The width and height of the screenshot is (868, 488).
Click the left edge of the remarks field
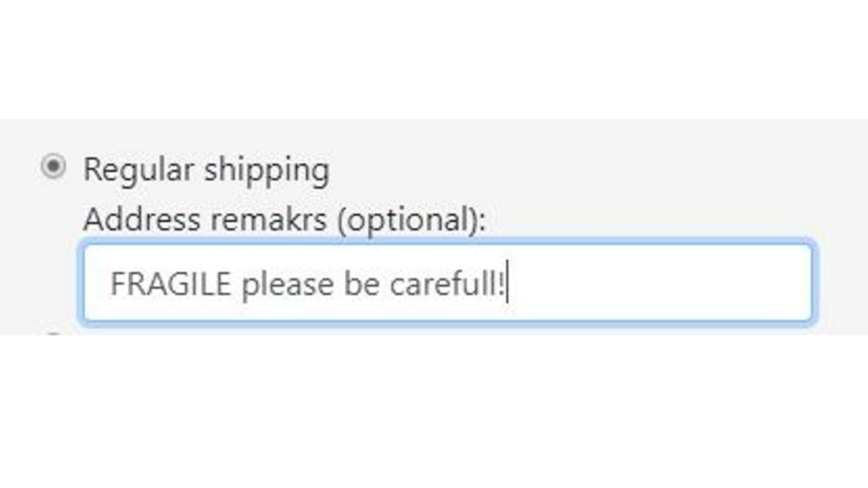(95, 283)
